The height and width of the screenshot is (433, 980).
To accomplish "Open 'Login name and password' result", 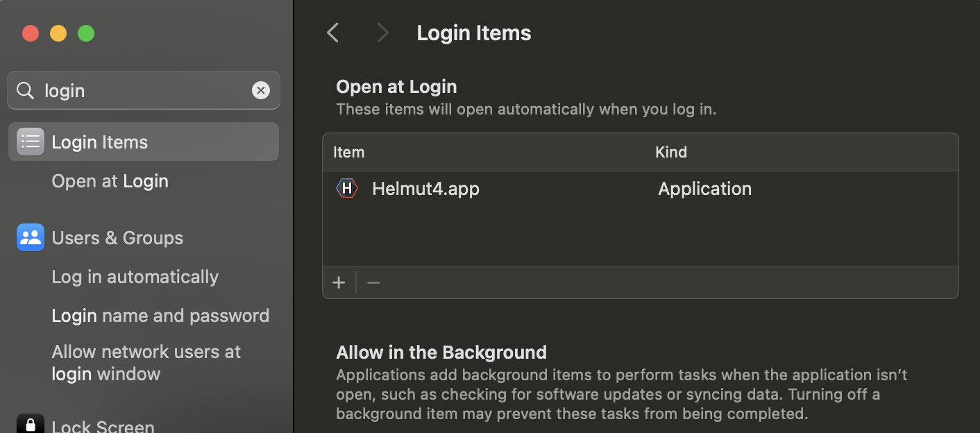I will point(160,316).
